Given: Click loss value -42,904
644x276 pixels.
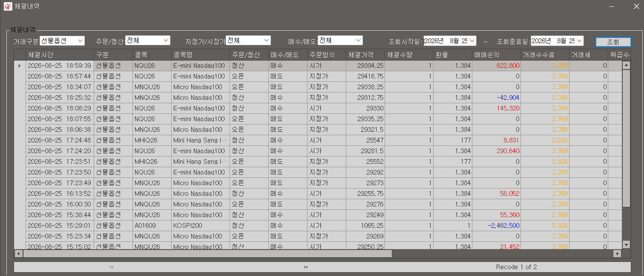Looking at the screenshot, I should click(508, 98).
